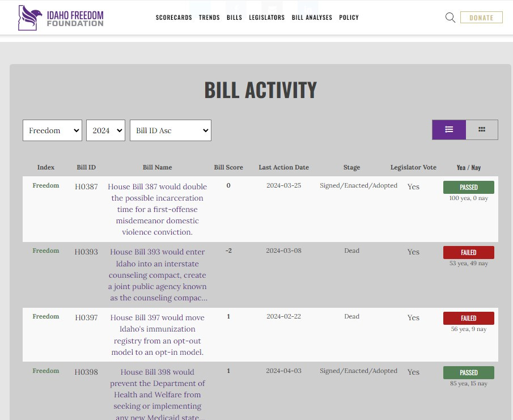Image resolution: width=513 pixels, height=420 pixels.
Task: Click the Dead stage for H0397
Action: pyautogui.click(x=351, y=316)
